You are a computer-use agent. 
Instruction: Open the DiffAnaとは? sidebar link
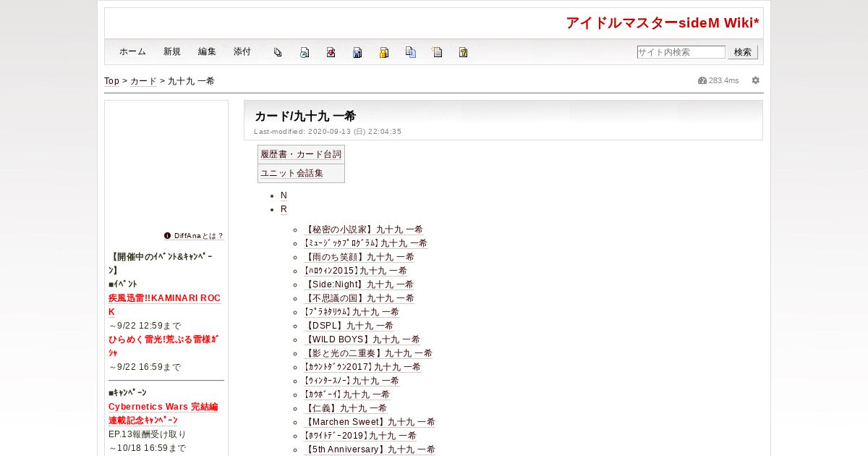(199, 236)
